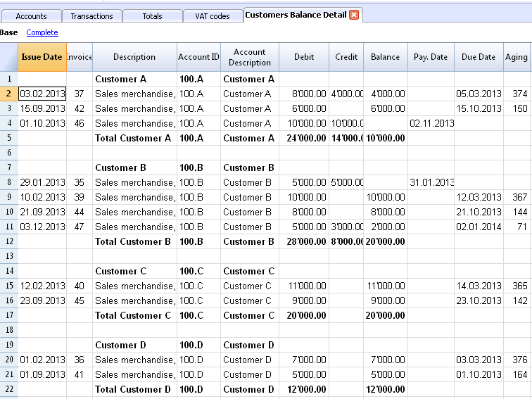Viewport: 532px width, 399px height.
Task: Click aging value 367
Action: pyautogui.click(x=517, y=197)
